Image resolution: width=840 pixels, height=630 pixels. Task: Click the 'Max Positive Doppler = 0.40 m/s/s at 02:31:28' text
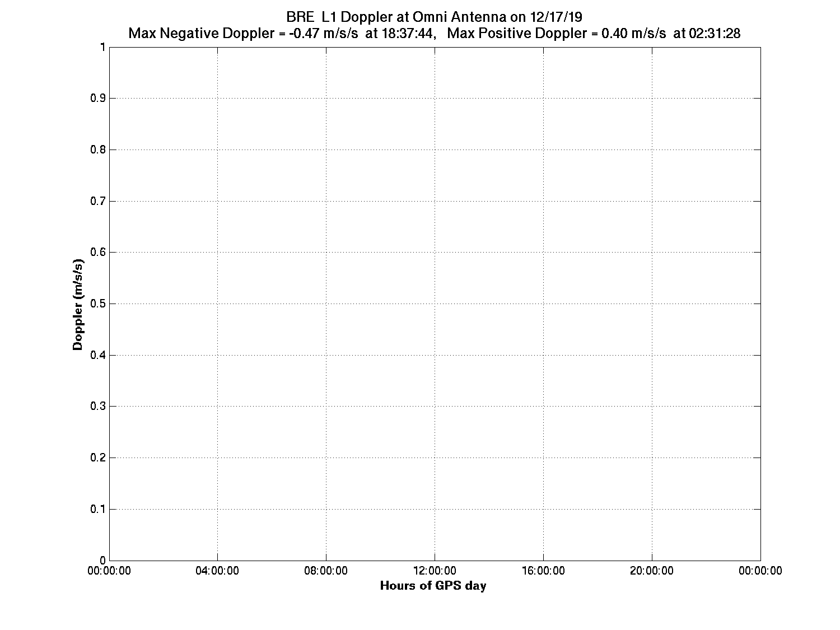[594, 34]
